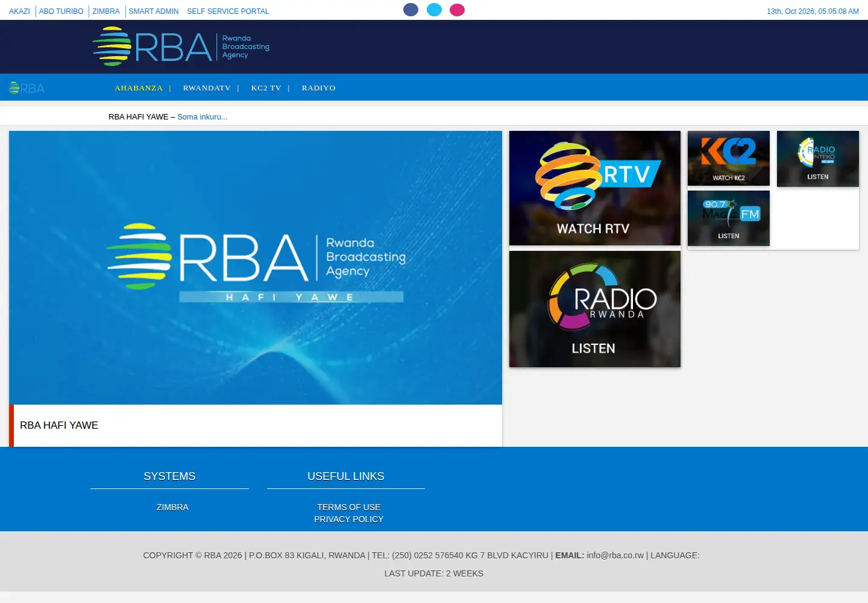Open the pink social media circle

pos(458,10)
